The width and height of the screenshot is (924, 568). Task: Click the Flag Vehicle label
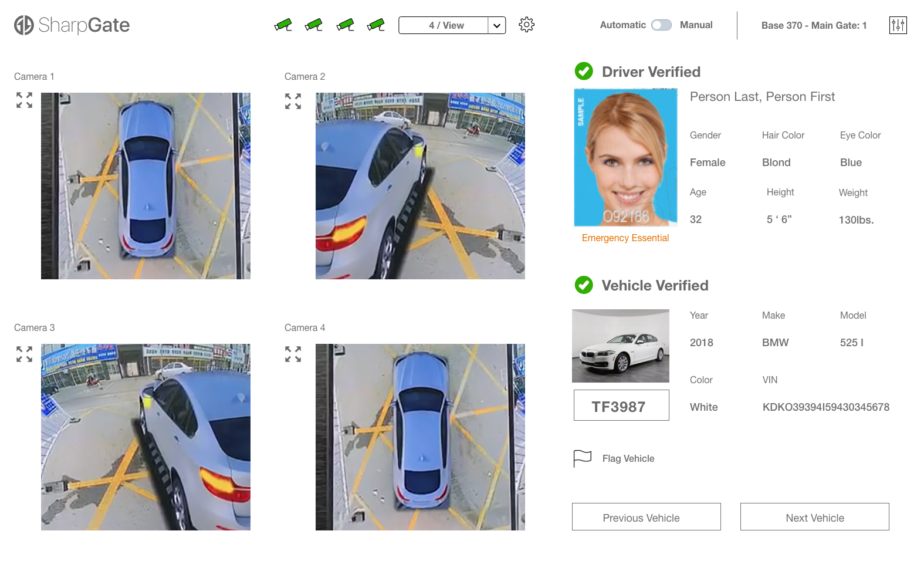coord(628,459)
